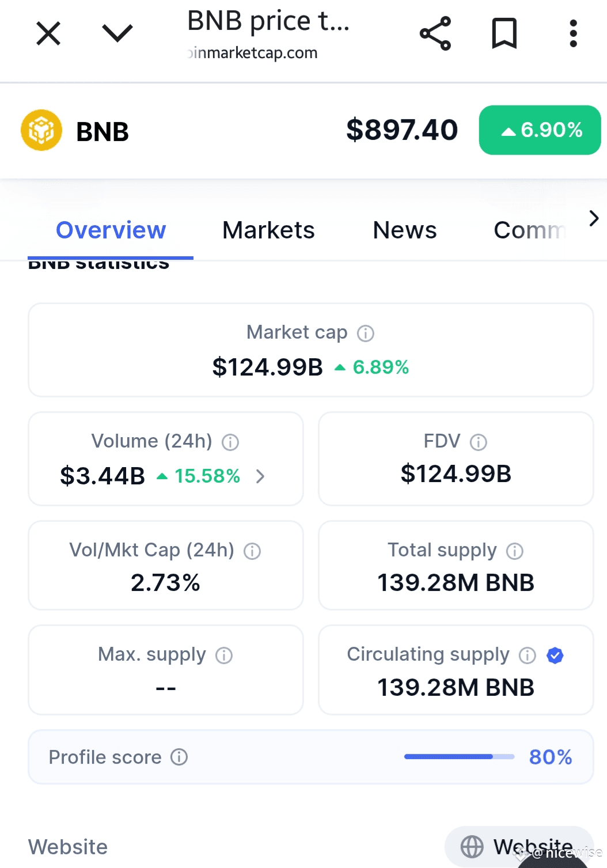Click the 'BNB price t...' page title

pos(268,21)
